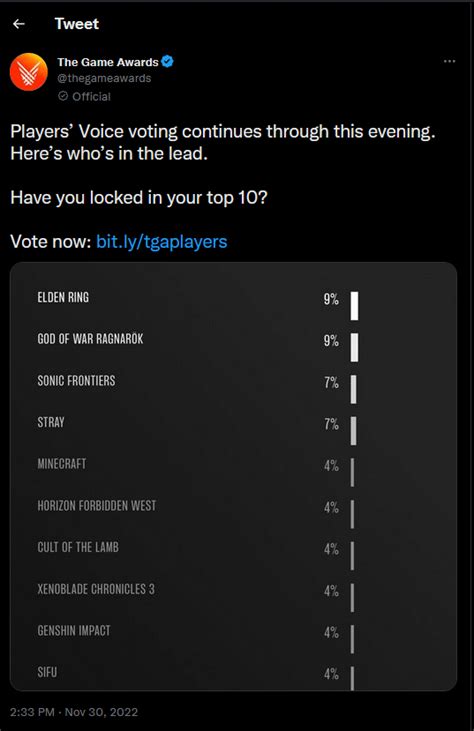Open the three-dot more options menu
Screen dimensions: 474x731
tap(449, 62)
